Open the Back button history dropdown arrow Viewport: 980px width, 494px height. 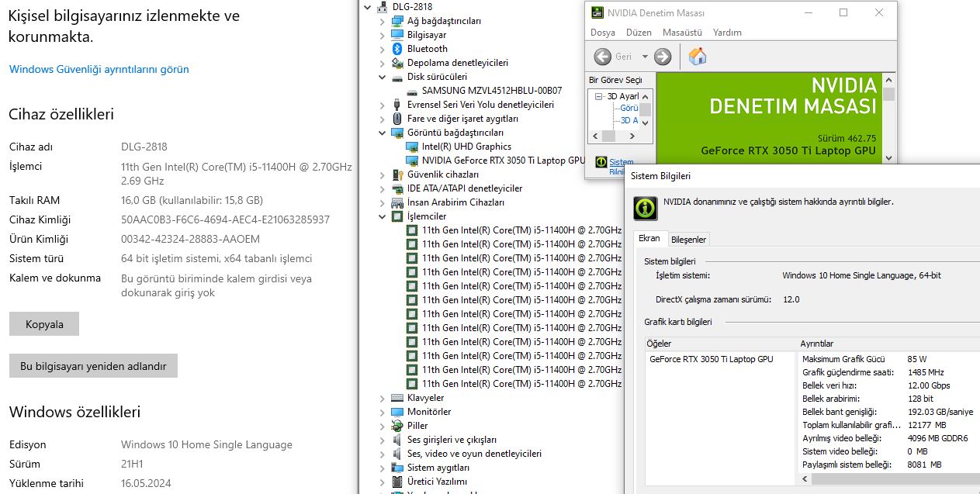pyautogui.click(x=645, y=57)
